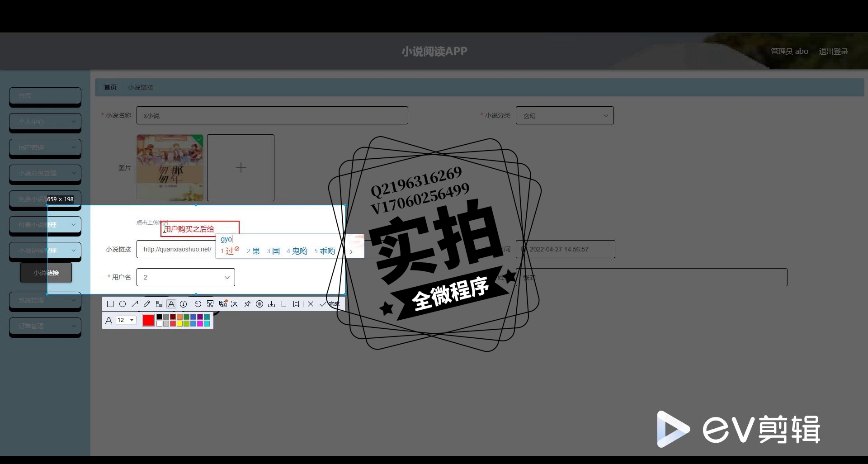Viewport: 868px width, 464px height.
Task: Open the 首页 sidebar menu item
Action: [45, 96]
